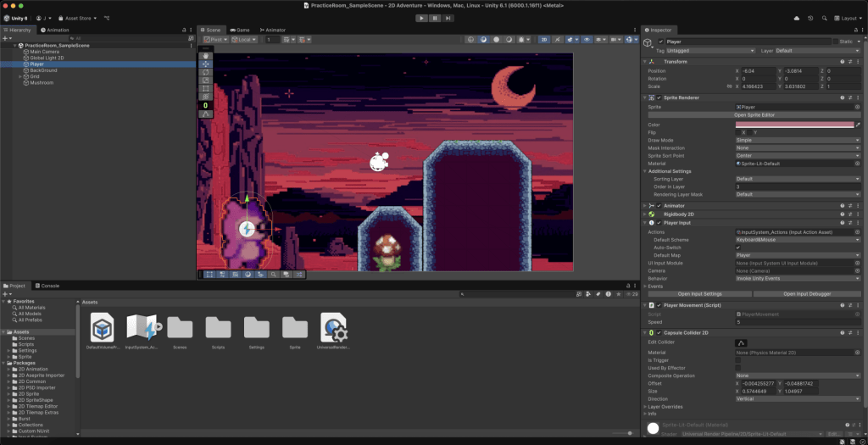The width and height of the screenshot is (868, 445).
Task: Click the cloud services icon
Action: click(796, 17)
